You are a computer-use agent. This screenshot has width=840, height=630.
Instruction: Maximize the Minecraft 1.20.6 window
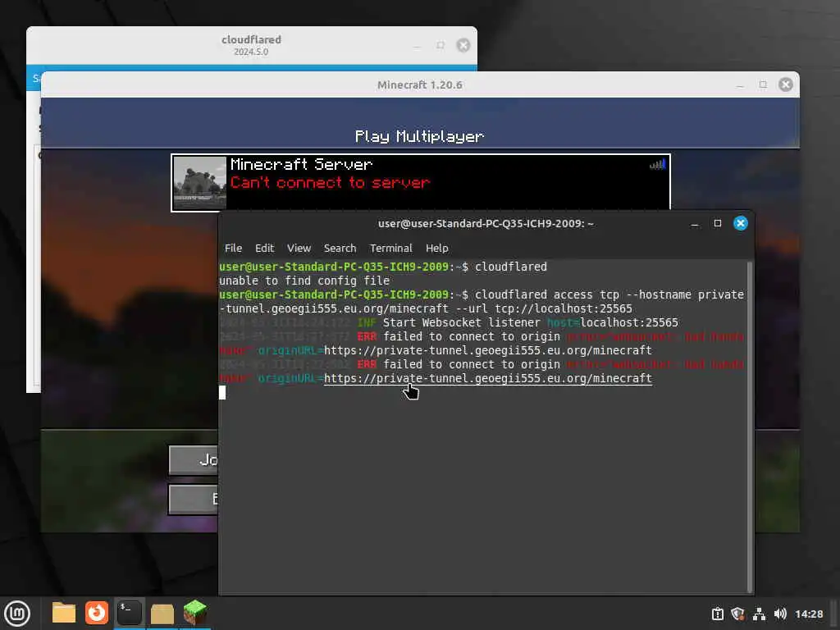[763, 84]
